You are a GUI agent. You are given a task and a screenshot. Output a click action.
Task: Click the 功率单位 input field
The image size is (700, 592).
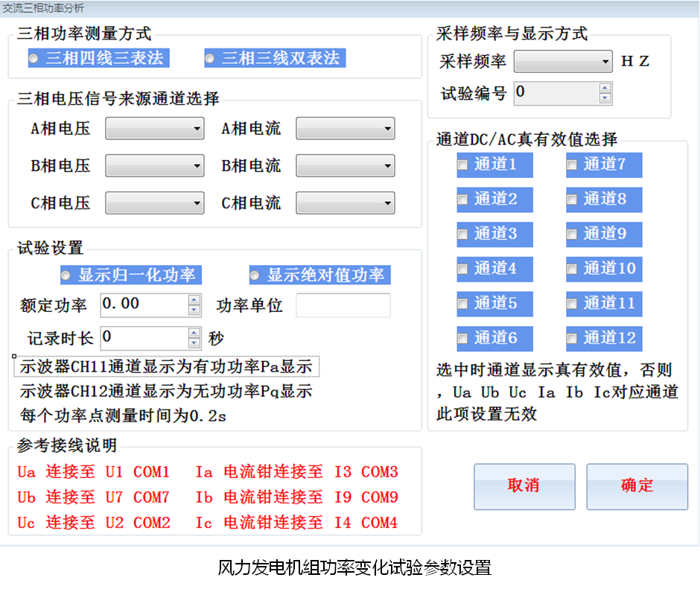343,305
